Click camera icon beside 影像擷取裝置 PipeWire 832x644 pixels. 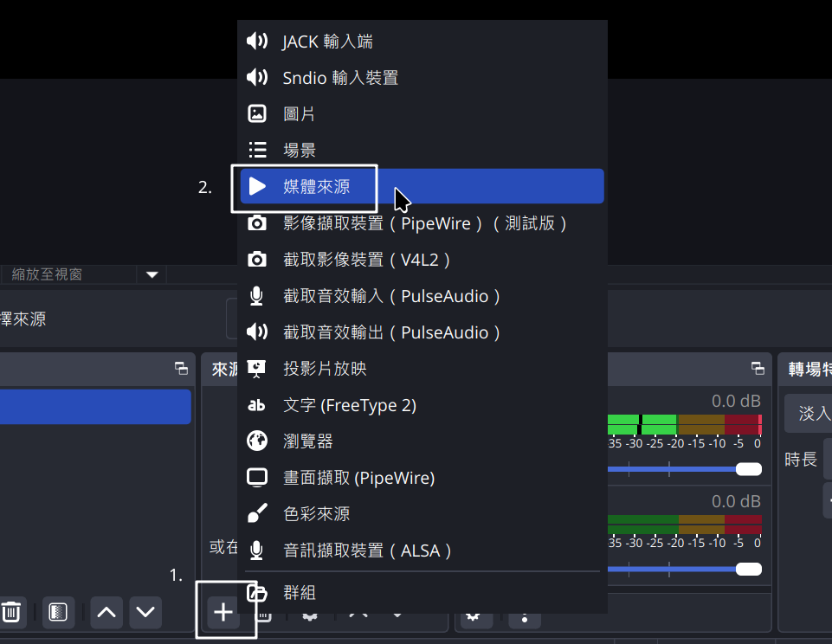(x=257, y=222)
